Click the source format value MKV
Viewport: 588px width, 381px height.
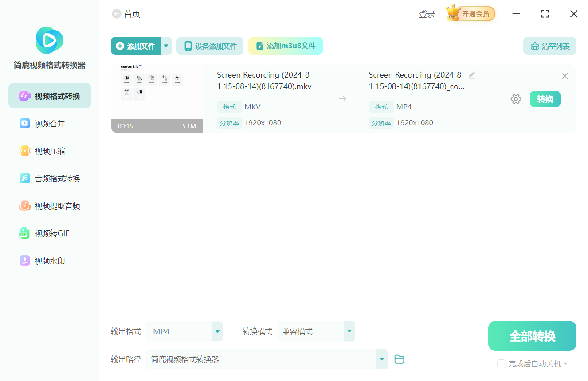point(253,107)
